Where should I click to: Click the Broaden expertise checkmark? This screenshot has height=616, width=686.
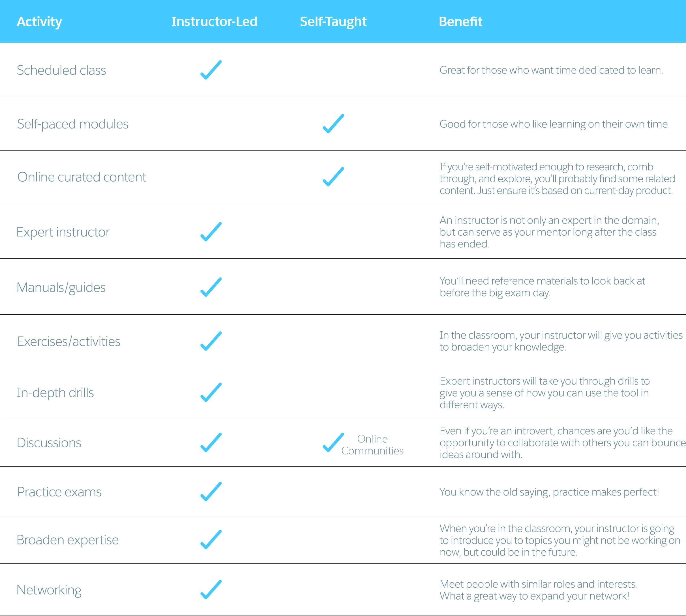click(x=211, y=540)
